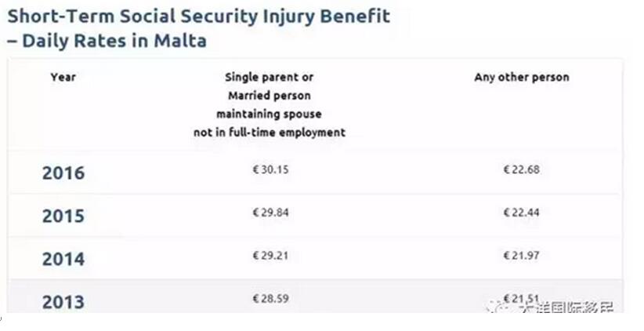Click the € 29.21 rate cell
Image resolution: width=644 pixels, height=331 pixels.
(270, 256)
